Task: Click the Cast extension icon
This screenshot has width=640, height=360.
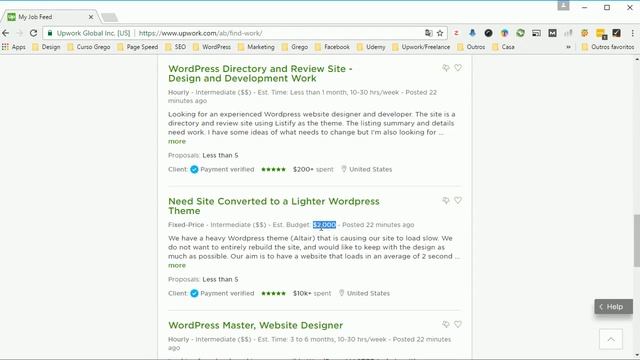Action: 536,33
